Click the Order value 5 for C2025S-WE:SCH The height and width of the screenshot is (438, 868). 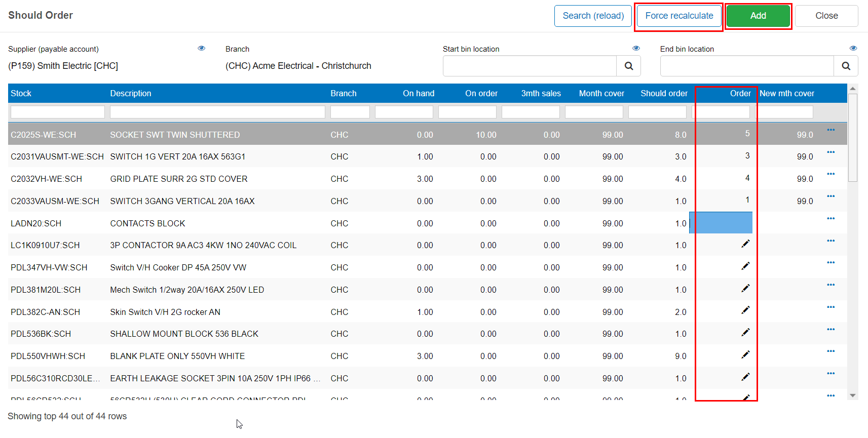747,133
